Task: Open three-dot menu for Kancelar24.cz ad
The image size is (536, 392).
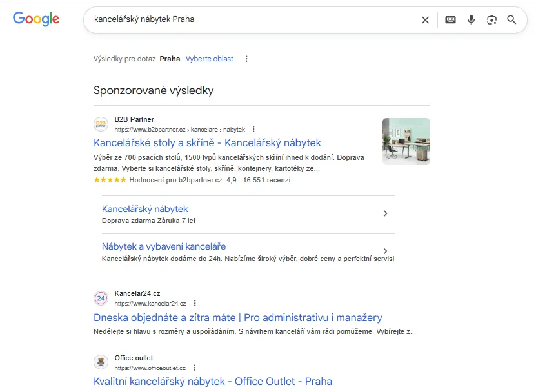Action: click(x=195, y=303)
